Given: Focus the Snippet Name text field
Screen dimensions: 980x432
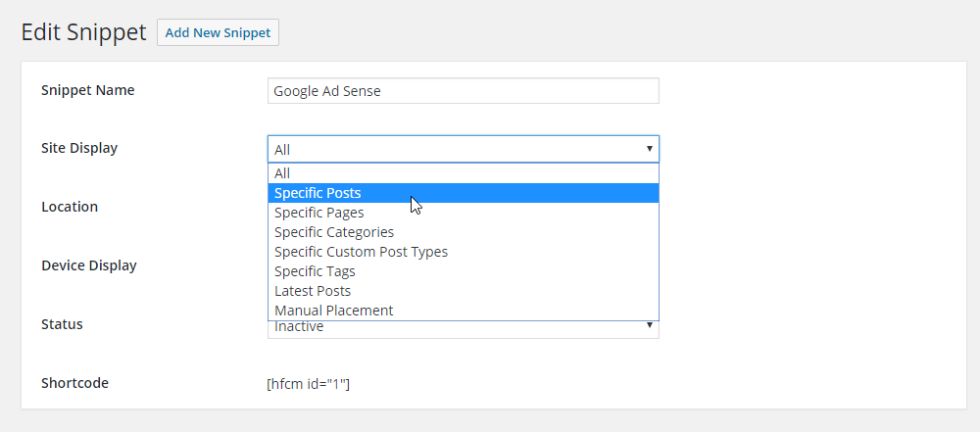Looking at the screenshot, I should tap(464, 91).
